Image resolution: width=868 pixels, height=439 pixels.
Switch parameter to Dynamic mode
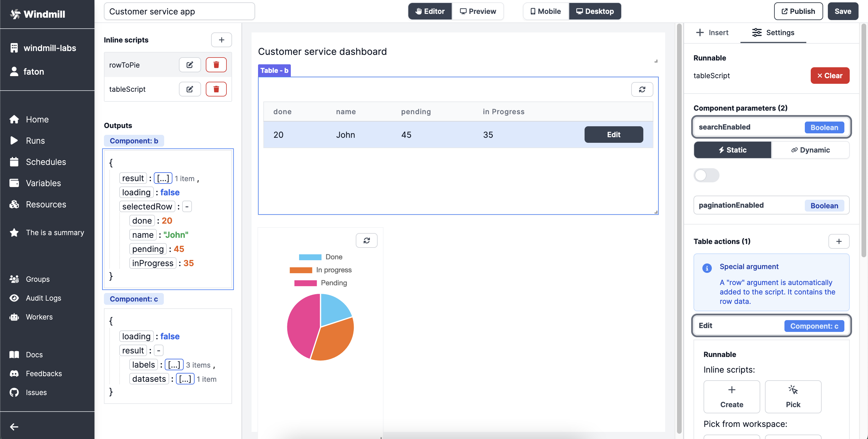pyautogui.click(x=810, y=150)
